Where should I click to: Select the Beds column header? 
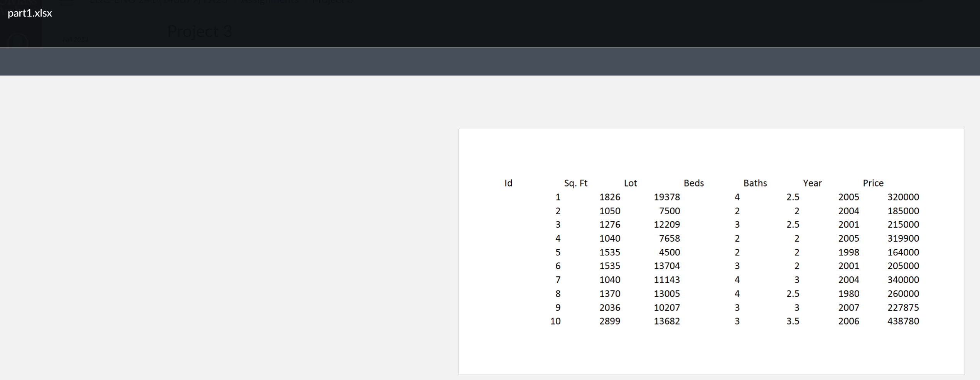(x=693, y=183)
